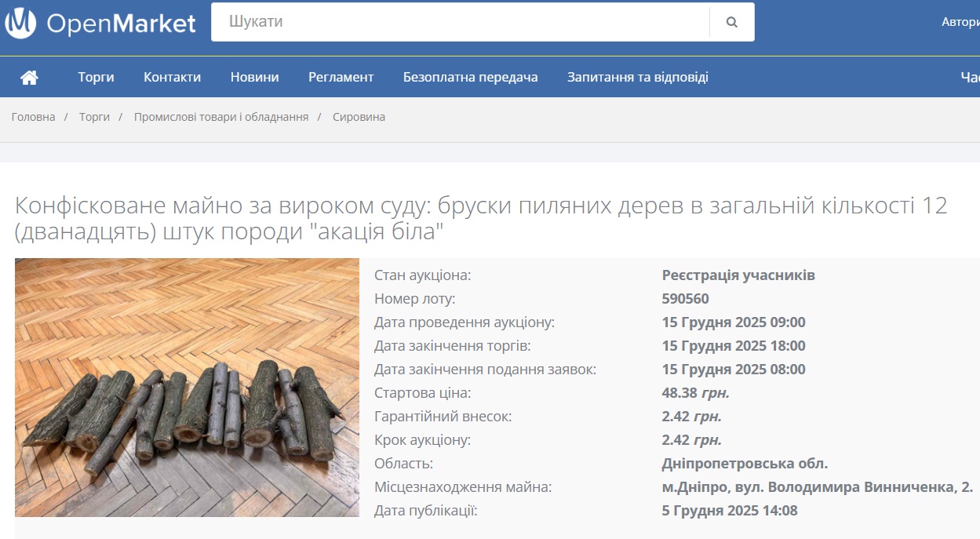
Task: Open the Новини menu item
Action: pyautogui.click(x=254, y=77)
